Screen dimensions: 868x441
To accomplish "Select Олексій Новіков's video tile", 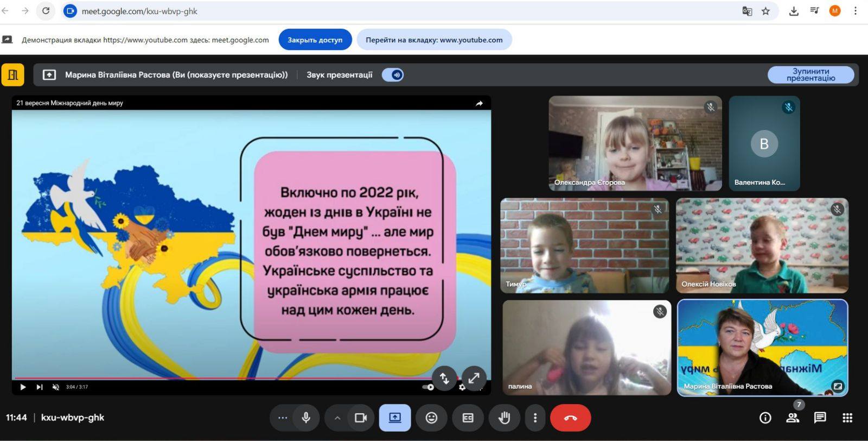I will pyautogui.click(x=762, y=245).
